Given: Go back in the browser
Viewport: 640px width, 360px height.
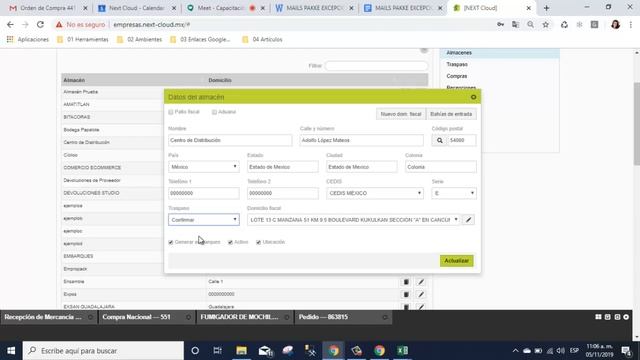Looking at the screenshot, I should [x=10, y=24].
